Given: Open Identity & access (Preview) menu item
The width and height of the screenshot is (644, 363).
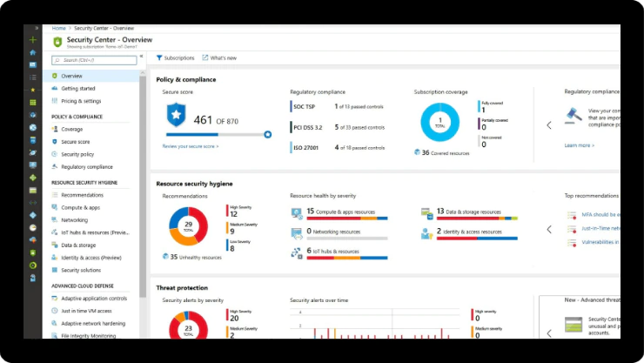Looking at the screenshot, I should click(91, 258).
